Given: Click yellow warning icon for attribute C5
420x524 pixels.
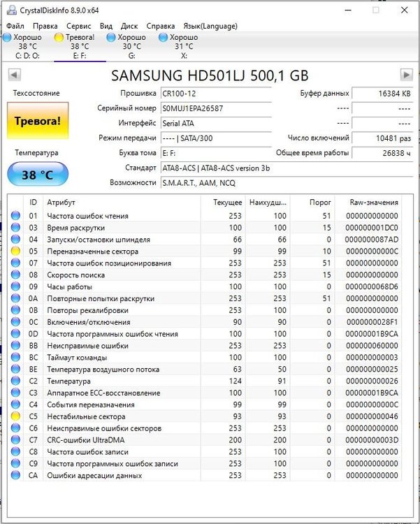Looking at the screenshot, I should (15, 416).
